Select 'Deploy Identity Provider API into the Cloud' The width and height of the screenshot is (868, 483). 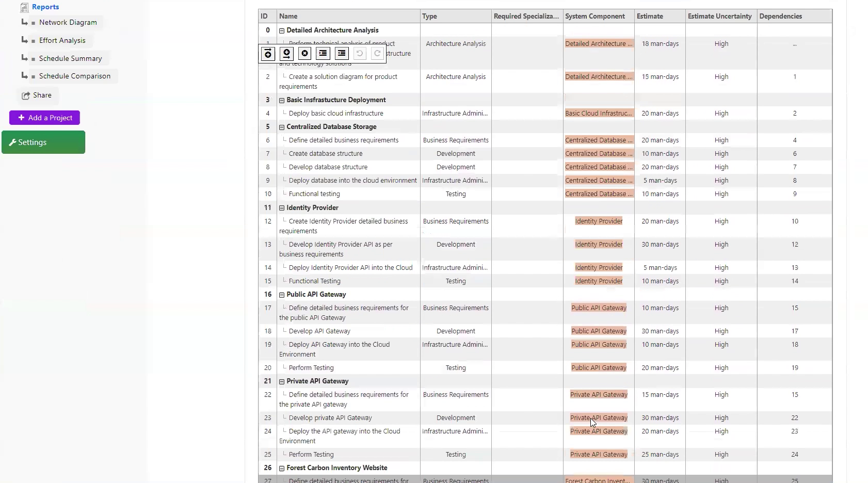coord(350,268)
